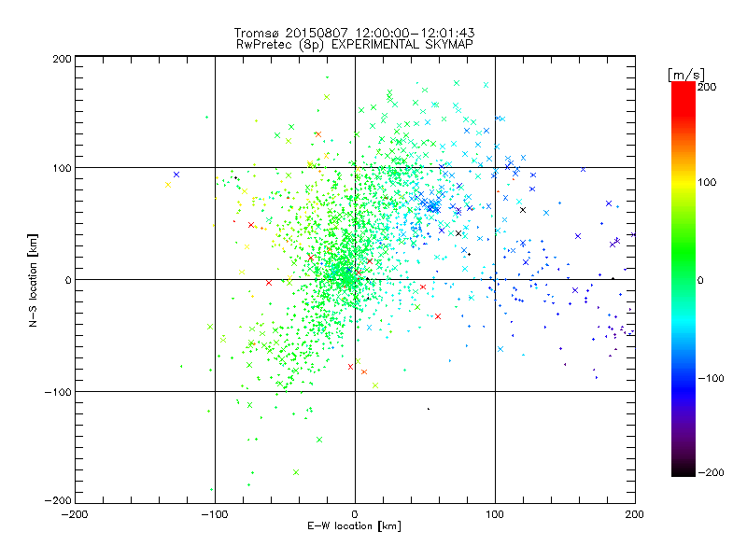Click the colorbar label '0'
747x560 pixels.
coord(700,281)
